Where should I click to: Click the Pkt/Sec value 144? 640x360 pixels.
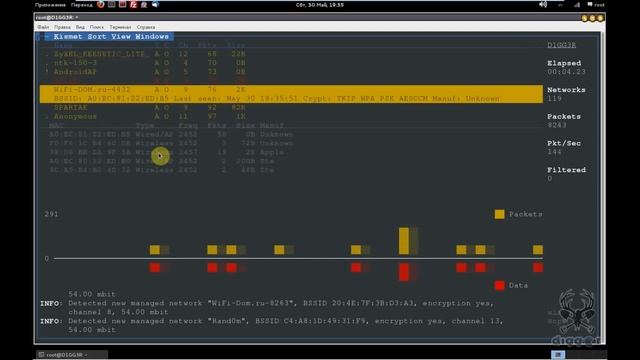pyautogui.click(x=554, y=152)
